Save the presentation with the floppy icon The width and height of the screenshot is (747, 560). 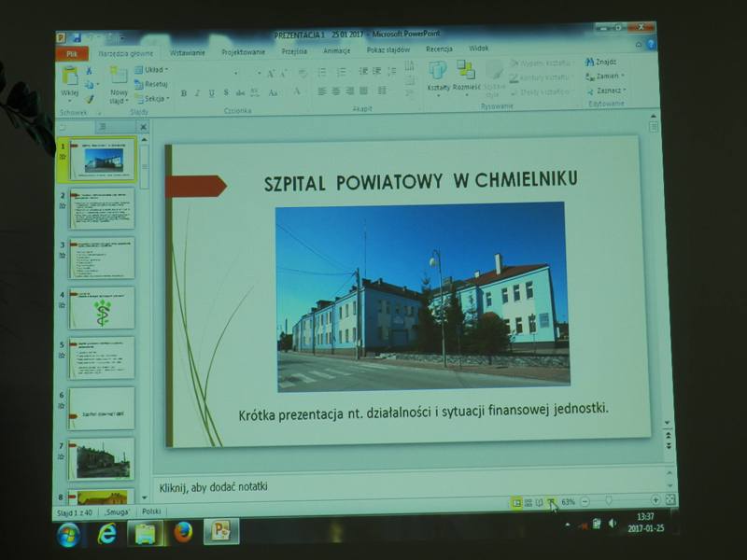coord(77,37)
